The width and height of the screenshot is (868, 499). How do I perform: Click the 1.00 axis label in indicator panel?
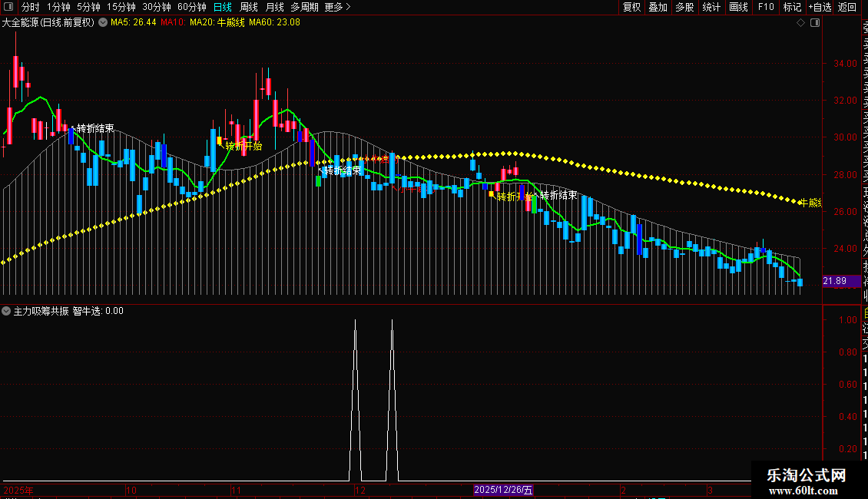848,320
